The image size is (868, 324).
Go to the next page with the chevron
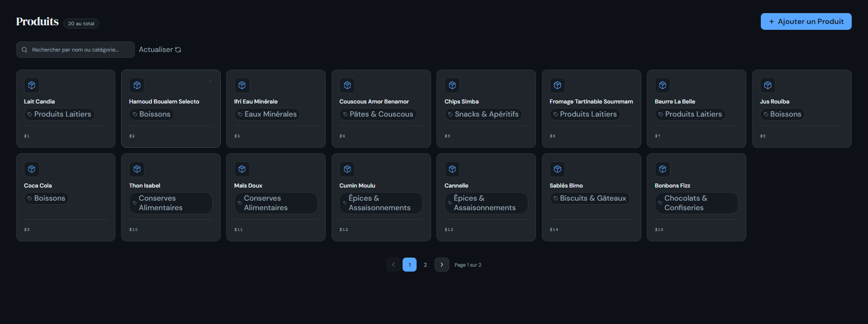[442, 265]
